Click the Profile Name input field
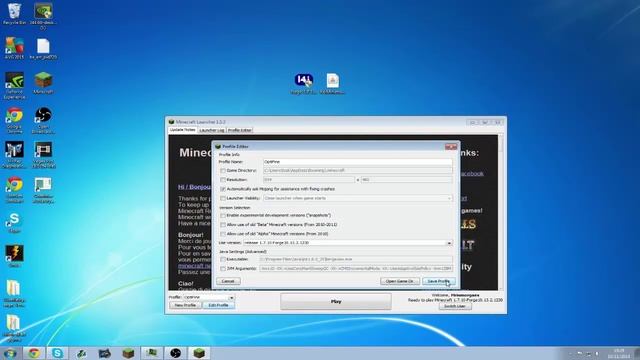 [358, 162]
